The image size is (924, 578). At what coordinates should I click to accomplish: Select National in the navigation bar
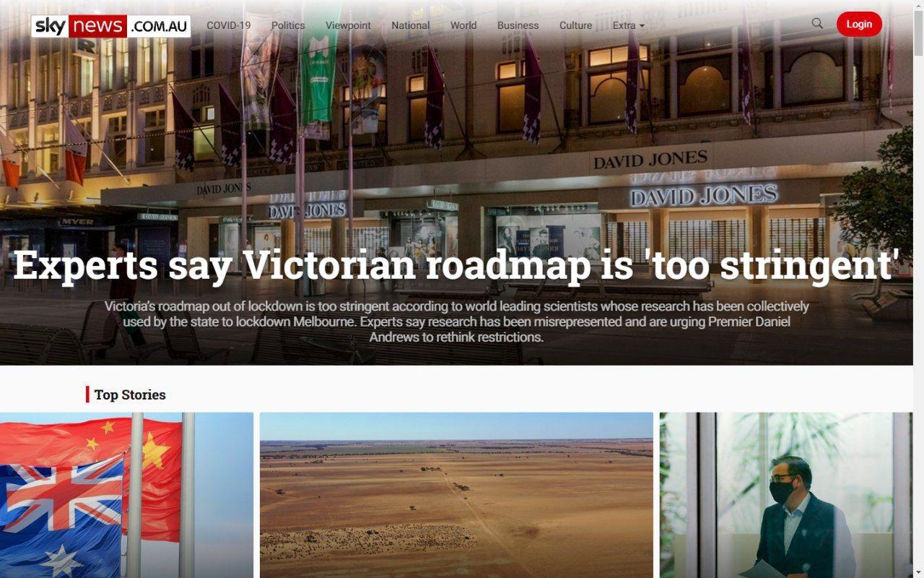pos(411,25)
